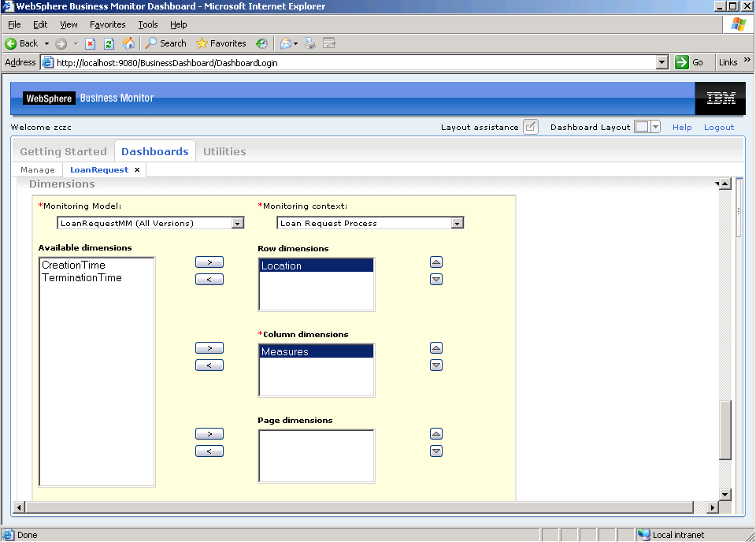Move selection to Row dimensions with > button

pyautogui.click(x=209, y=262)
